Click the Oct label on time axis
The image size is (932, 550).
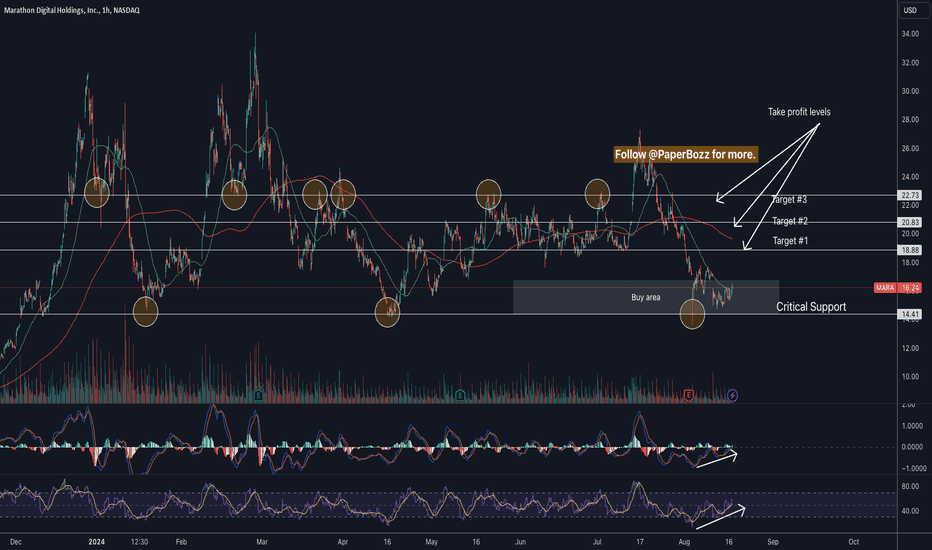pos(854,542)
